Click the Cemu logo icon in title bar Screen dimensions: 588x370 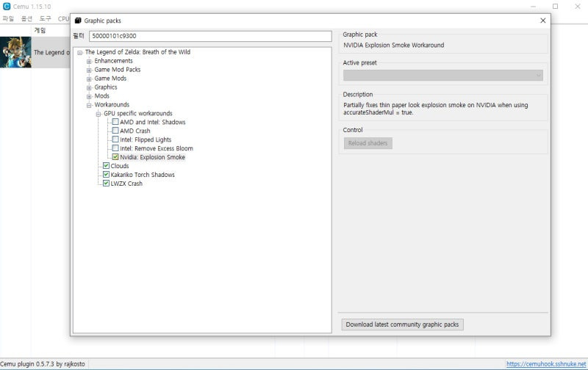[x=7, y=7]
